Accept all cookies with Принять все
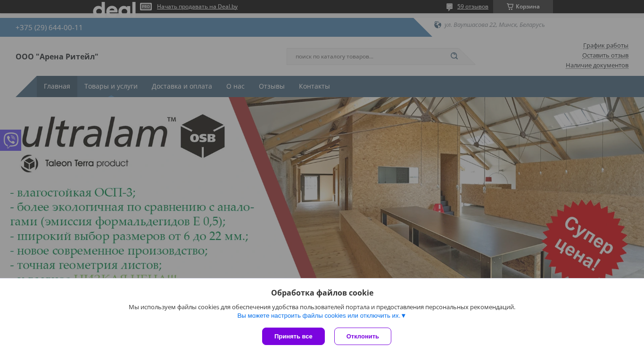The image size is (644, 362). [x=293, y=337]
